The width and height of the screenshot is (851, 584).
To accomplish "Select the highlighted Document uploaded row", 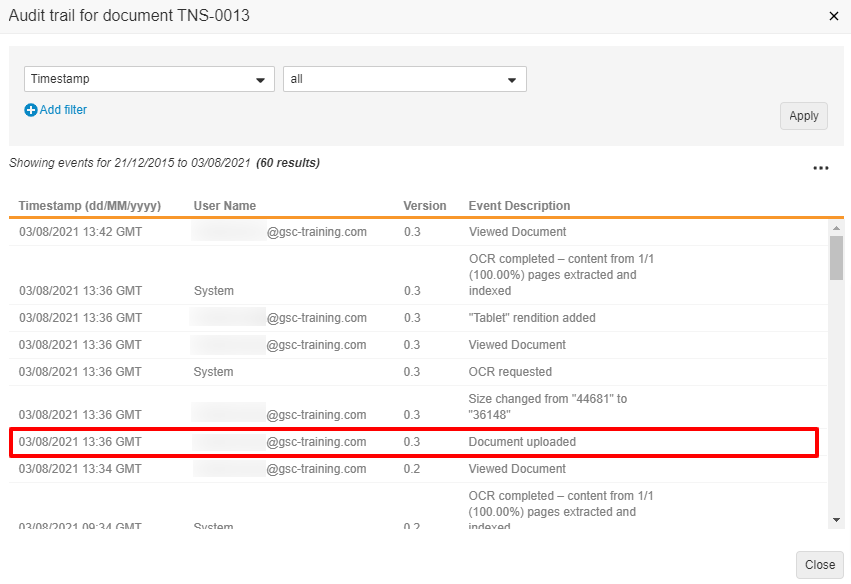I will [414, 442].
